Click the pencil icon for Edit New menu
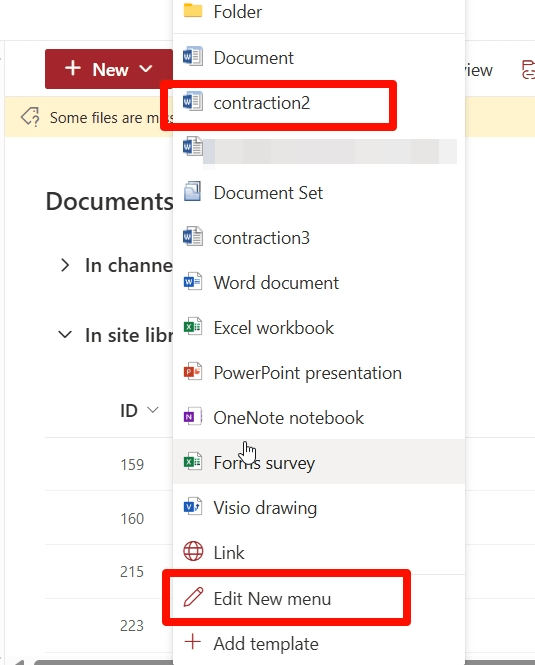The height and width of the screenshot is (665, 535). 193,597
